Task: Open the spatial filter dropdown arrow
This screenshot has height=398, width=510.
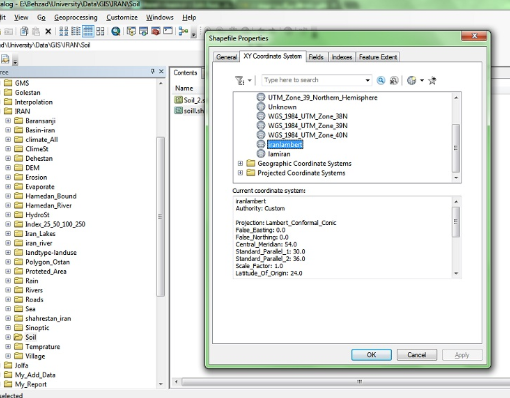Action: click(249, 80)
